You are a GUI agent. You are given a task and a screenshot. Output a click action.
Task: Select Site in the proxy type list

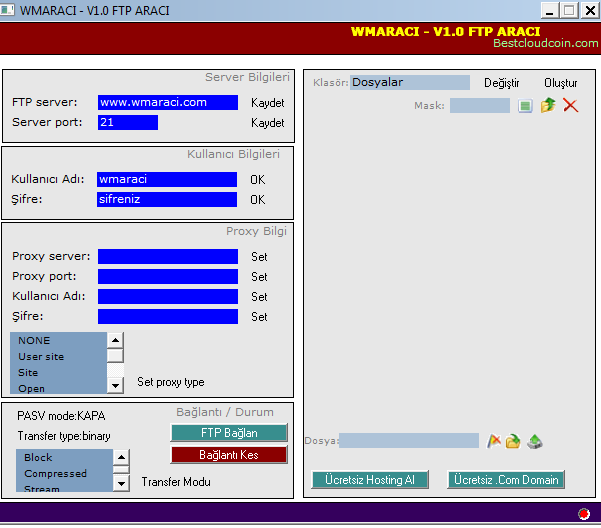(x=58, y=372)
